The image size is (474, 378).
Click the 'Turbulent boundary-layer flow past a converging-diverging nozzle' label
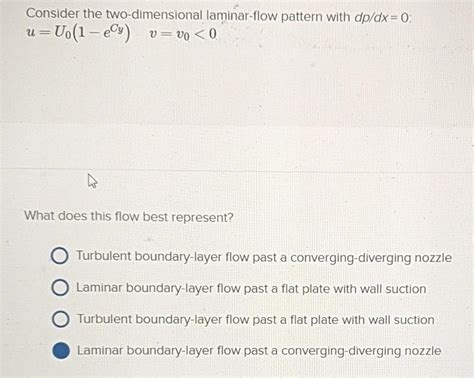tap(264, 257)
